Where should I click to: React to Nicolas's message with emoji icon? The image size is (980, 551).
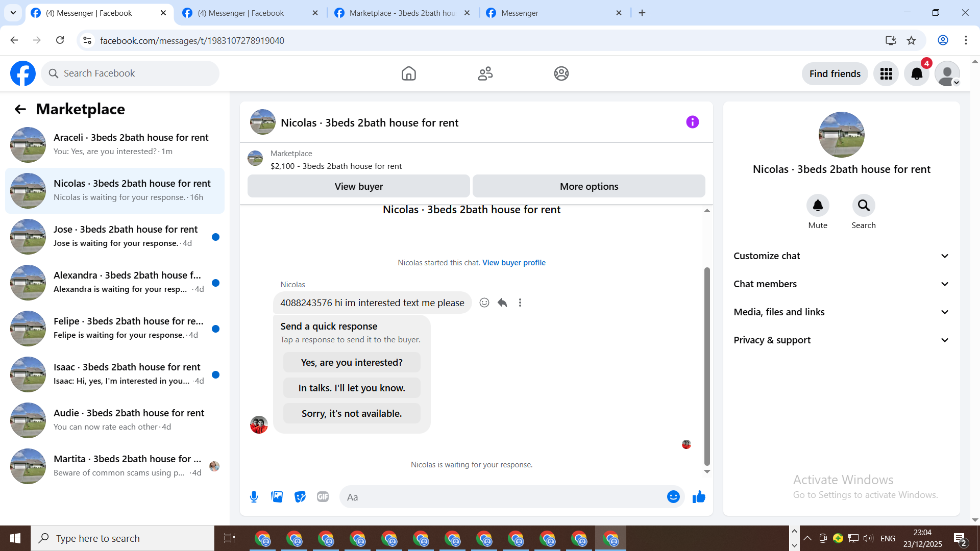pyautogui.click(x=484, y=303)
